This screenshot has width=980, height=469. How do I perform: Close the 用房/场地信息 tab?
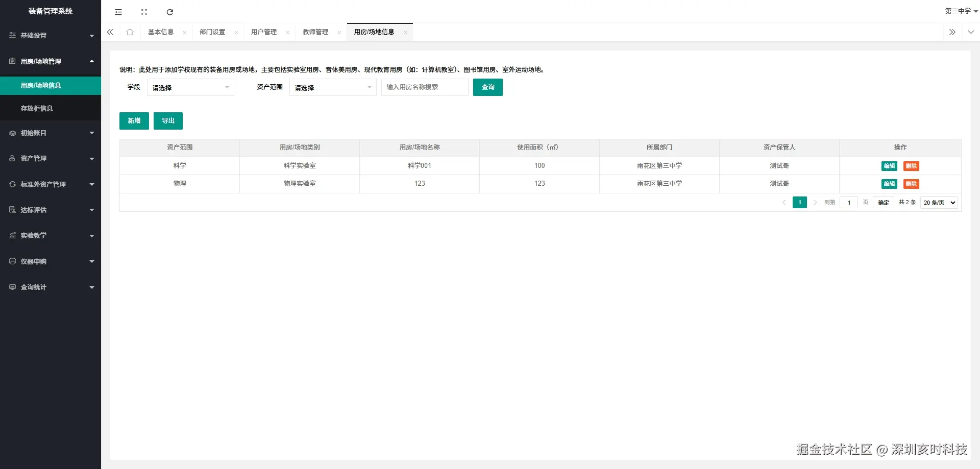[405, 32]
